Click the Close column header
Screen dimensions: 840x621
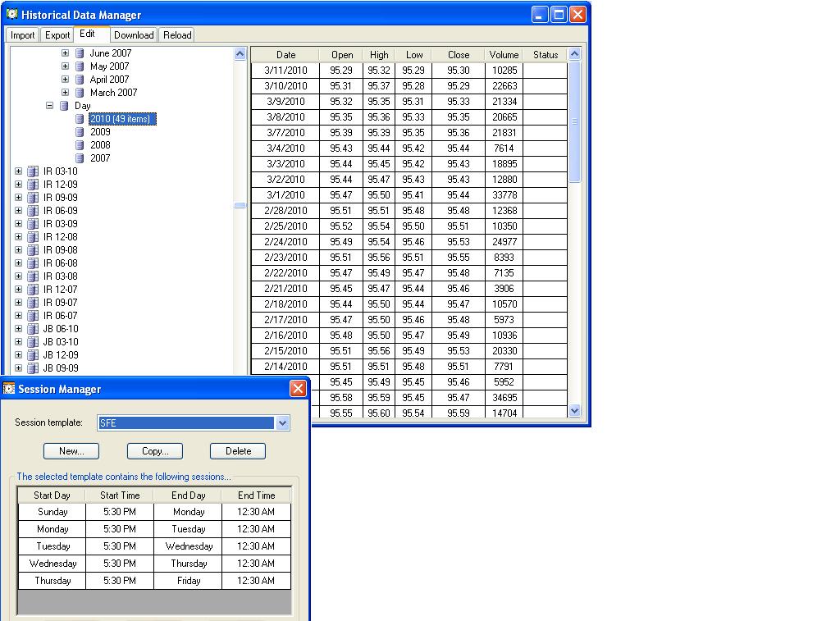click(x=459, y=55)
